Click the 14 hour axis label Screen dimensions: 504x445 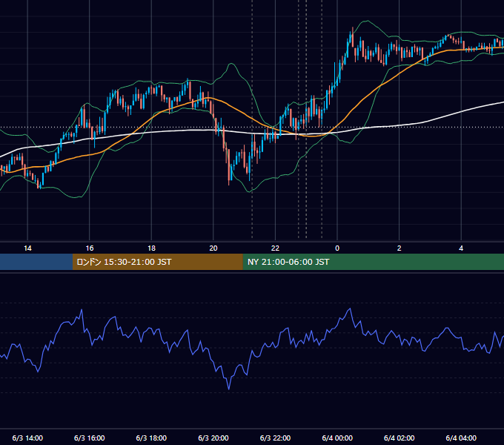(x=27, y=248)
